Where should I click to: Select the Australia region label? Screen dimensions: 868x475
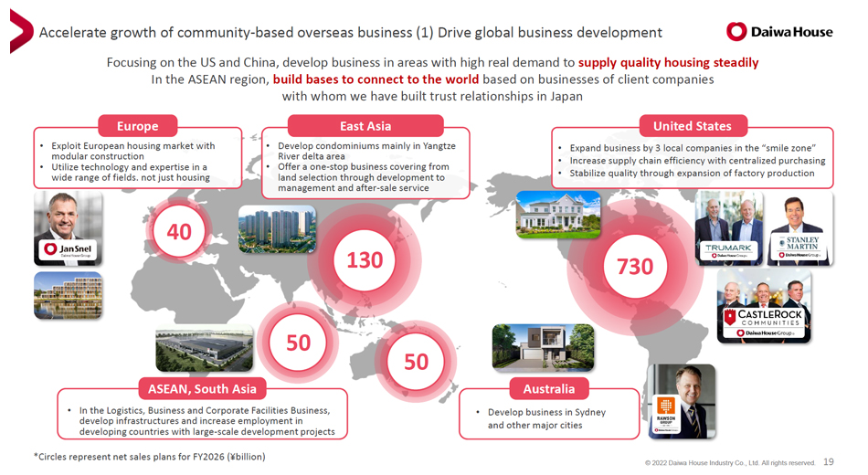(x=548, y=389)
